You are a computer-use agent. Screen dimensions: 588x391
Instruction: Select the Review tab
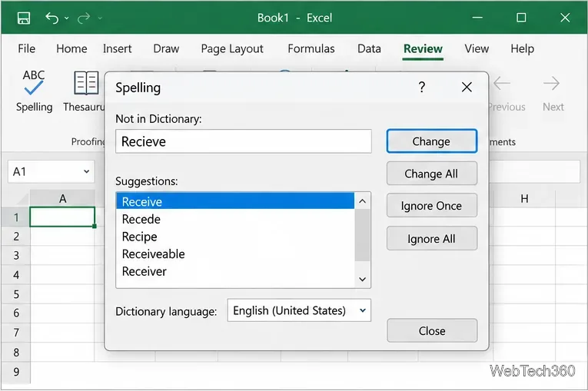point(423,48)
